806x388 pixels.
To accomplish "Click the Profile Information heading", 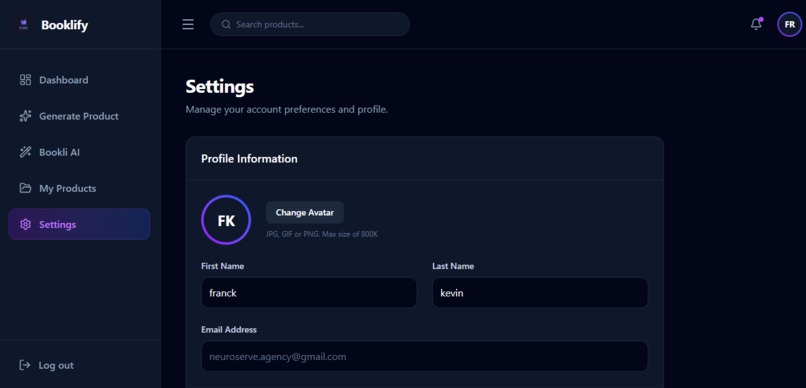I will pyautogui.click(x=249, y=159).
